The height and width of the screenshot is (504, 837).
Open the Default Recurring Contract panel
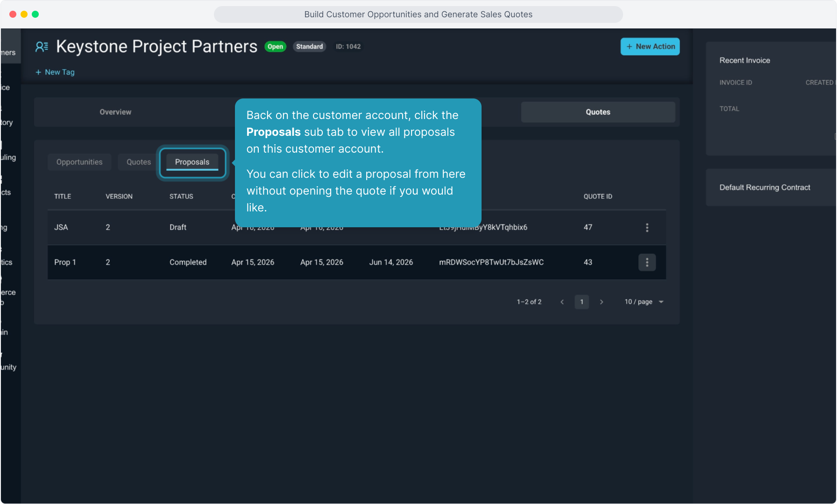pos(765,188)
